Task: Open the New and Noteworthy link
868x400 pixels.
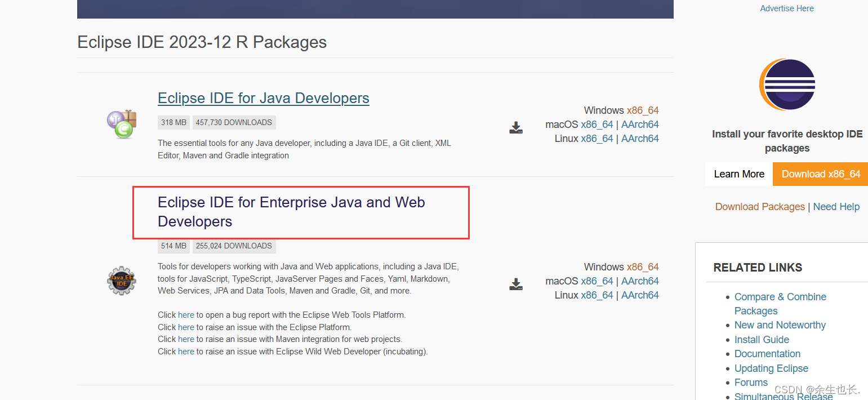Action: pos(780,325)
